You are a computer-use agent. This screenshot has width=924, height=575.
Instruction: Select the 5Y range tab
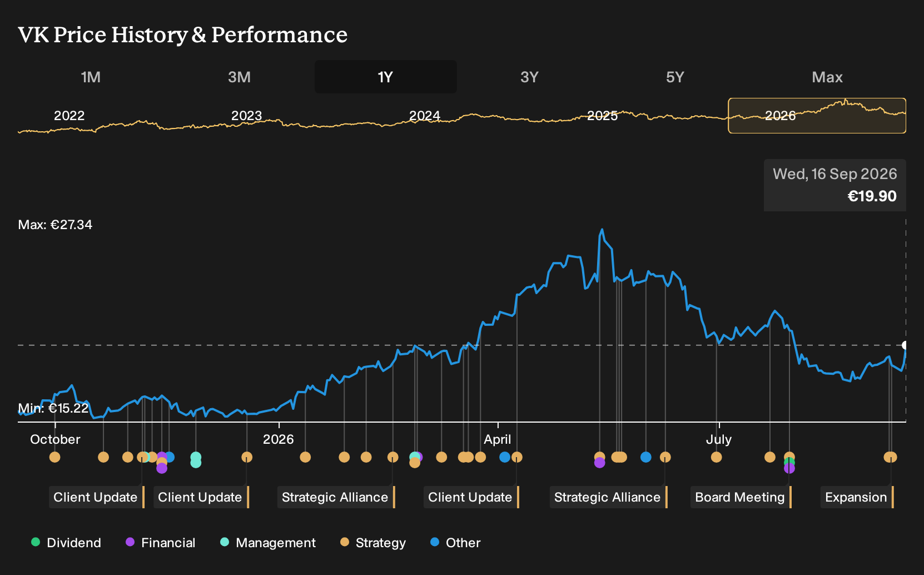[675, 77]
